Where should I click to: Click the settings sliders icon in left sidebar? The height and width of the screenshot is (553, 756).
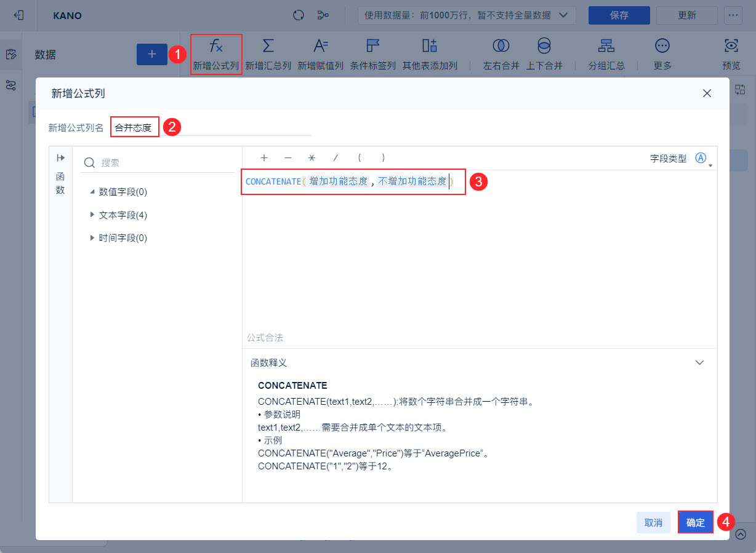pos(10,86)
